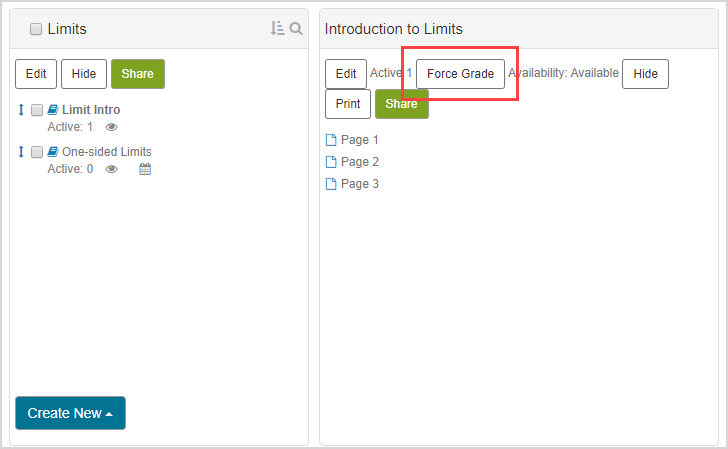The image size is (728, 449).
Task: Open the Page 2 link
Action: coord(359,162)
